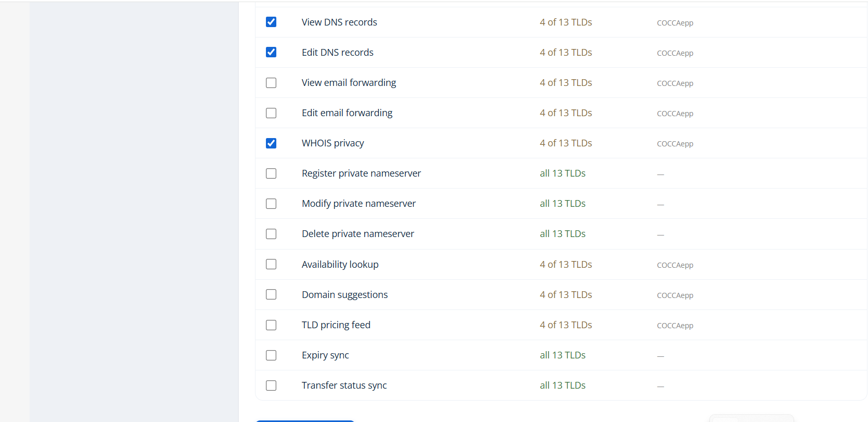Enable the TLD pricing feed checkbox
Image resolution: width=868 pixels, height=422 pixels.
[271, 325]
